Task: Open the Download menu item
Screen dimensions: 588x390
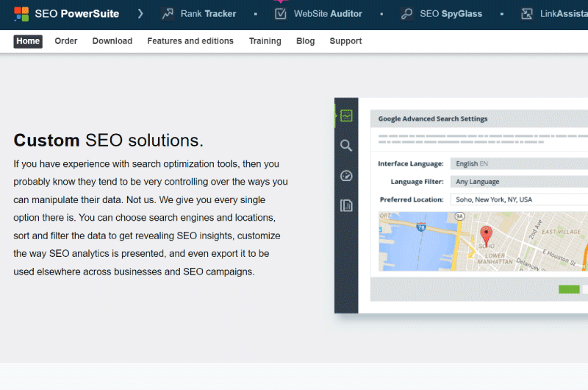Action: pyautogui.click(x=112, y=41)
